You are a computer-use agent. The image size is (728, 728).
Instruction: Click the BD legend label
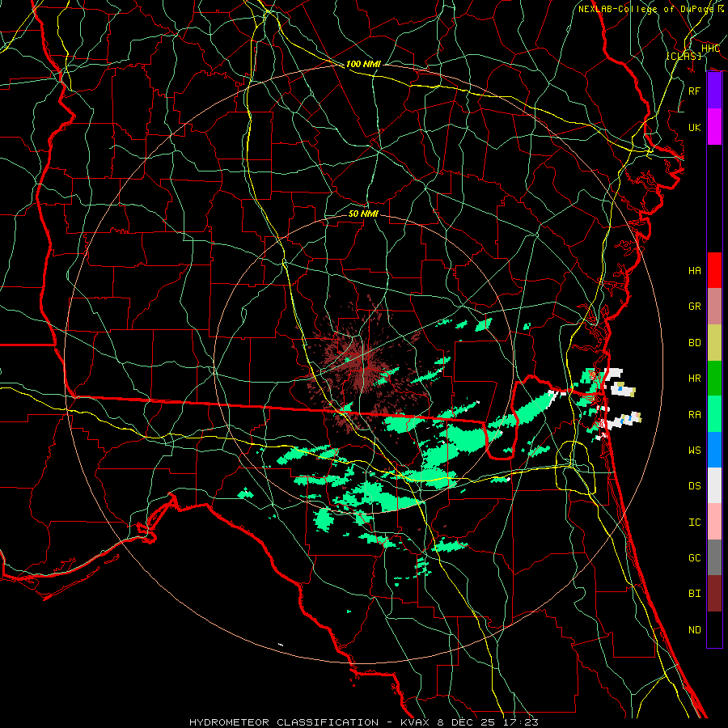695,343
